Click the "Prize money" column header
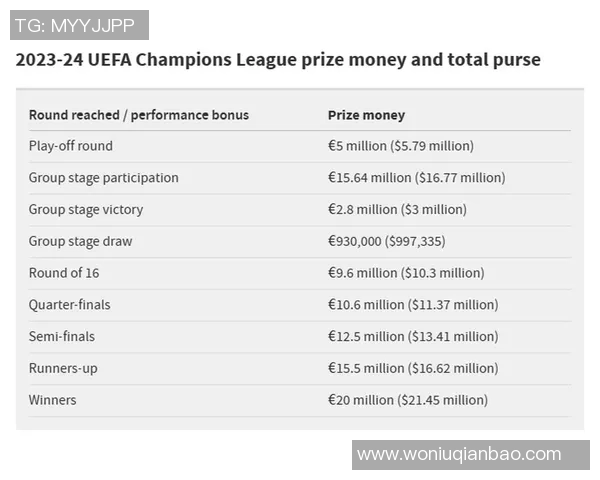Viewport: 600px width, 480px height. click(x=366, y=115)
